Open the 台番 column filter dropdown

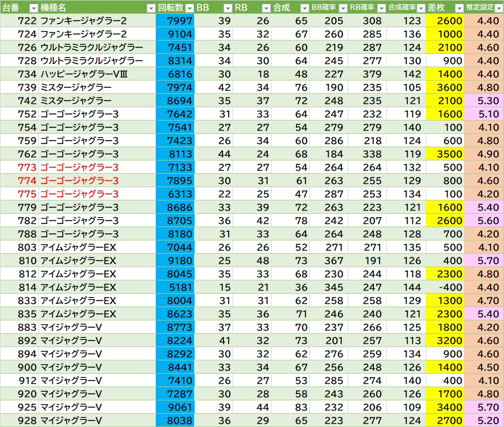[x=34, y=8]
